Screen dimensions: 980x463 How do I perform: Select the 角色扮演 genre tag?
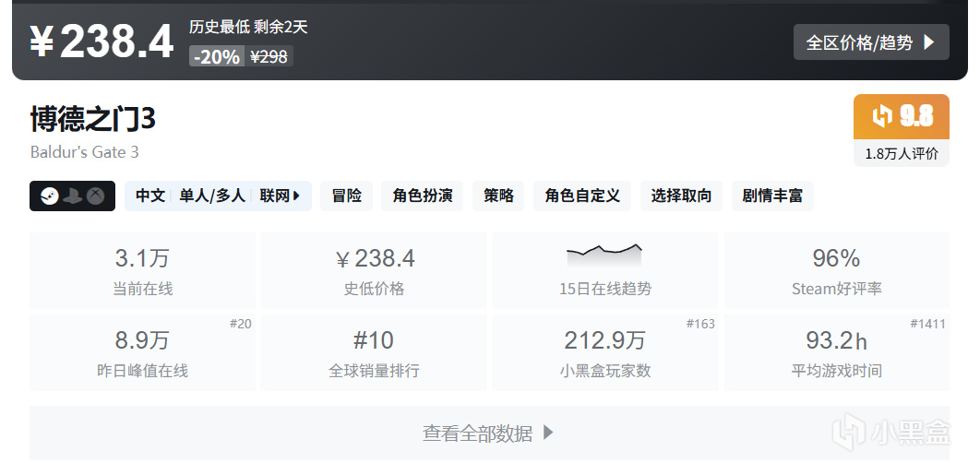tap(423, 196)
